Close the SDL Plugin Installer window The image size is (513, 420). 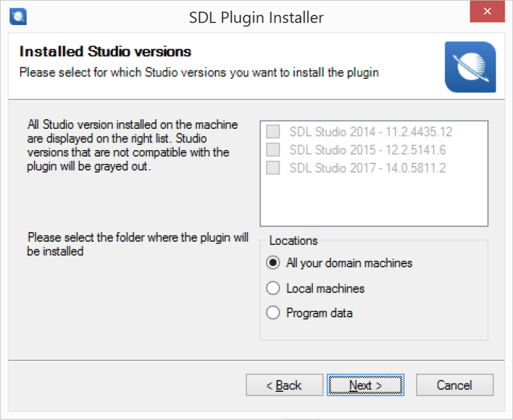[487, 12]
